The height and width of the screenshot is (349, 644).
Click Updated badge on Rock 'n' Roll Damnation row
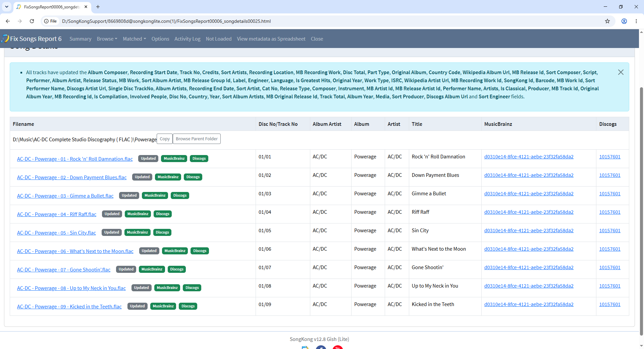[x=148, y=159]
